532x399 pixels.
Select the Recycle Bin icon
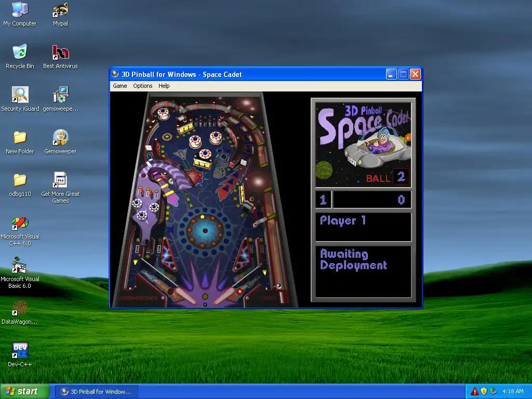(x=20, y=56)
